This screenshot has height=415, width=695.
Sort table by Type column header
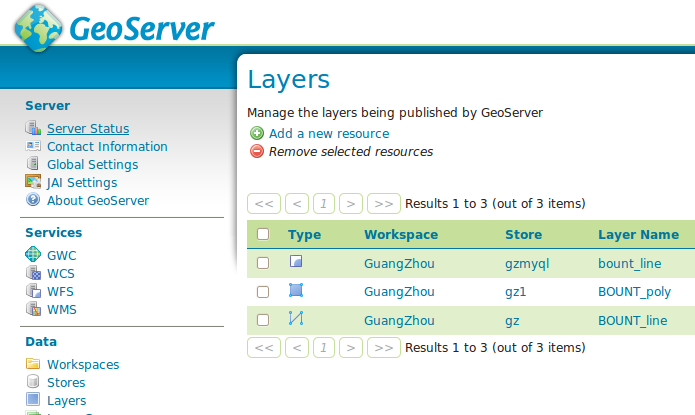click(x=304, y=235)
